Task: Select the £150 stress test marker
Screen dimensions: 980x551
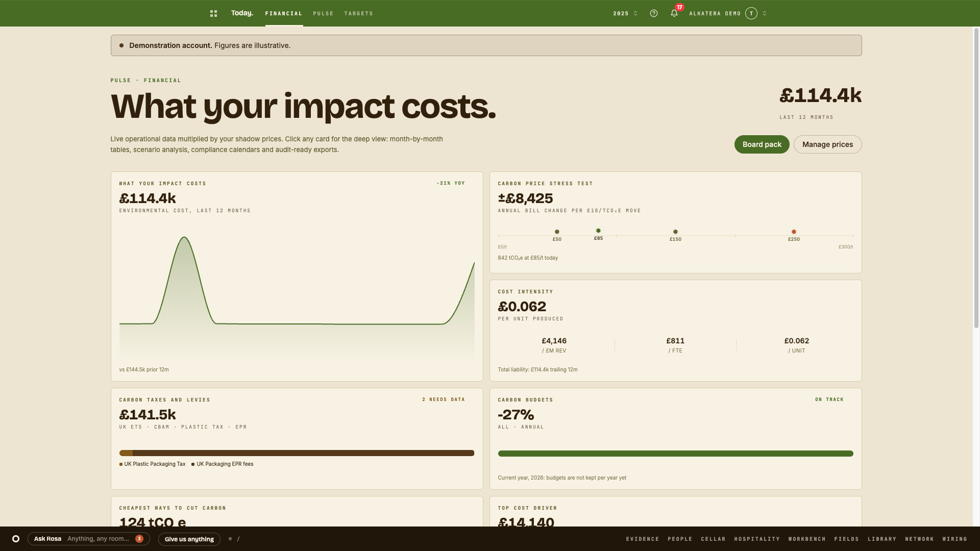Action: coord(675,232)
